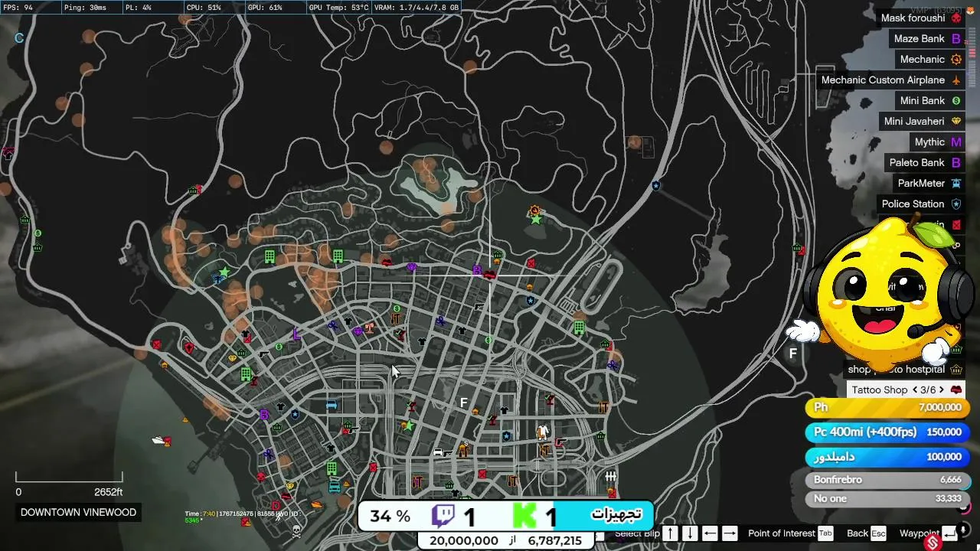Click the No one 33,333 donor bar
This screenshot has height=551, width=980.
887,498
